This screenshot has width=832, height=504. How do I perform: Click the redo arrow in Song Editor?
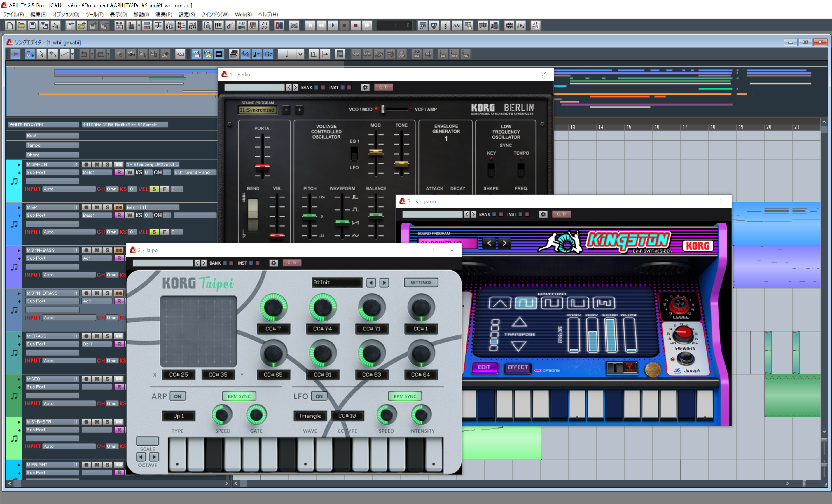[x=101, y=54]
